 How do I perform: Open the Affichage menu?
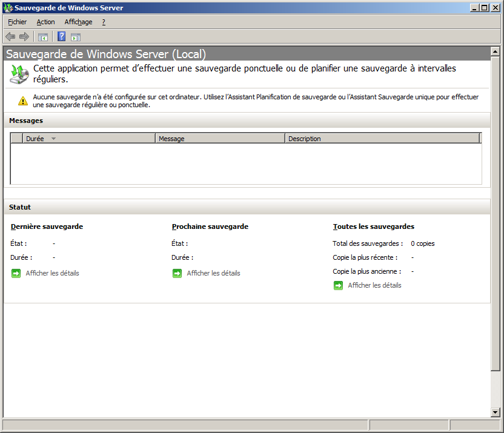(x=78, y=22)
